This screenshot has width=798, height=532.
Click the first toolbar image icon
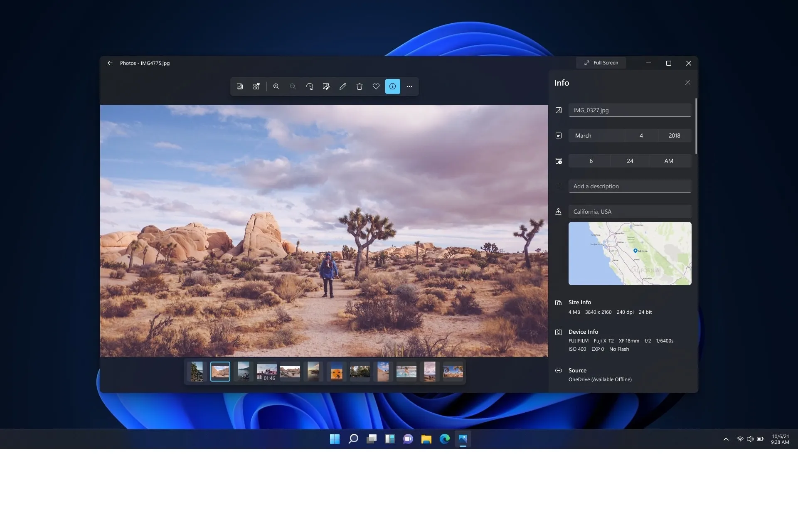tap(240, 86)
